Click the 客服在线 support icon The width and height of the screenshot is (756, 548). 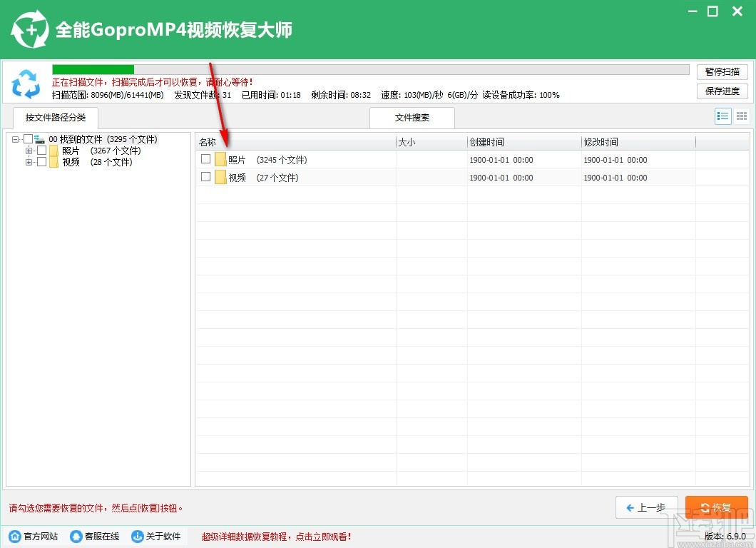(x=76, y=537)
